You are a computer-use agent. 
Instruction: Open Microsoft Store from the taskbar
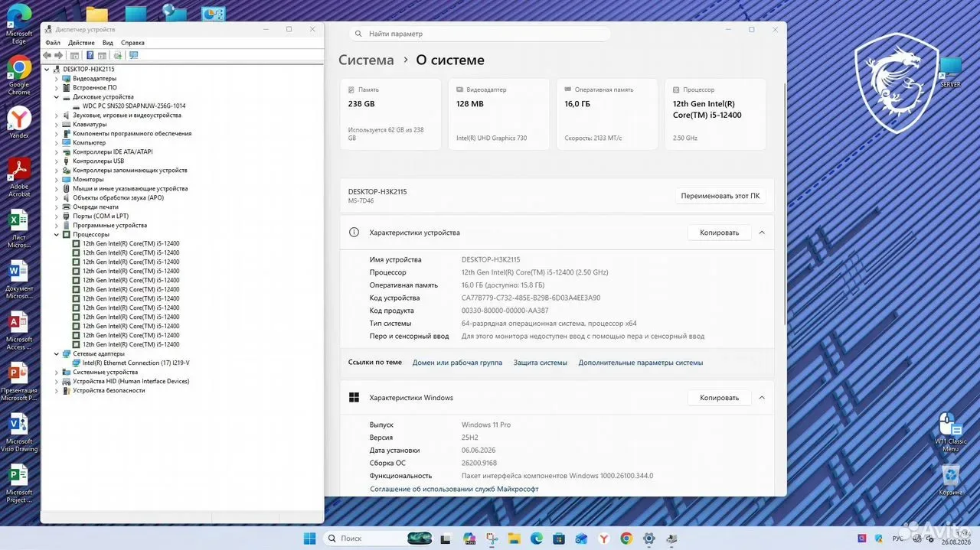tap(559, 539)
